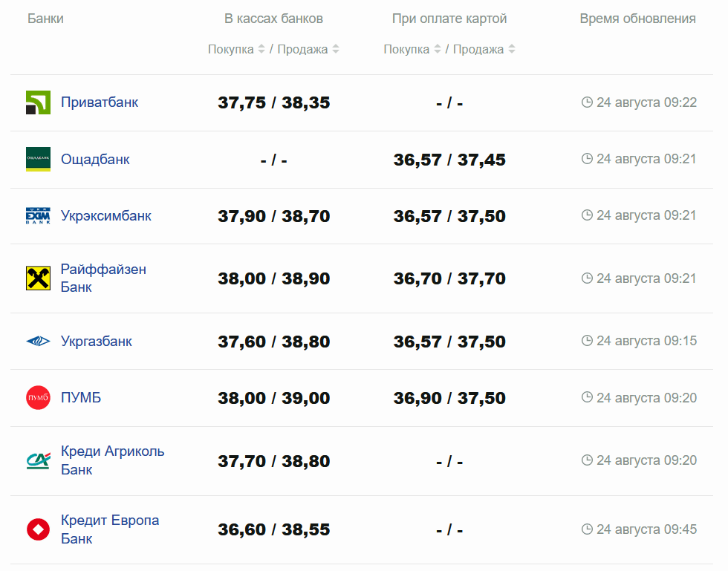Sort by Продажа under При оплате картой
The image size is (728, 571).
tap(484, 50)
